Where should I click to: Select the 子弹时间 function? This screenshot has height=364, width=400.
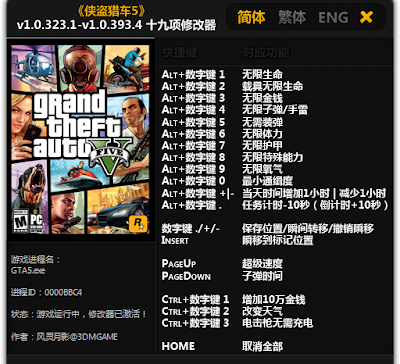(262, 276)
